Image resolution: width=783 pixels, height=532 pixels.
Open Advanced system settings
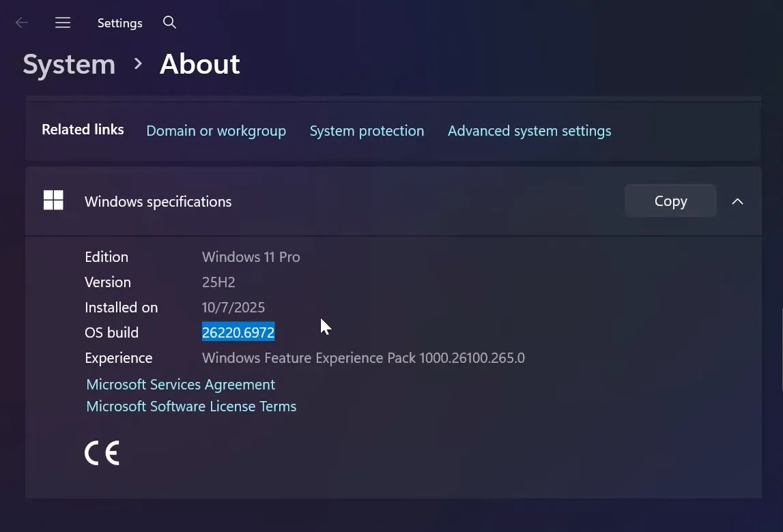tap(529, 130)
